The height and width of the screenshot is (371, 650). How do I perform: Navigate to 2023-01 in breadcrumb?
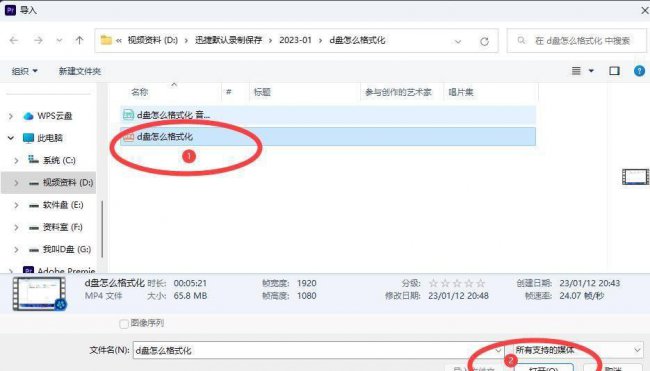[295, 40]
